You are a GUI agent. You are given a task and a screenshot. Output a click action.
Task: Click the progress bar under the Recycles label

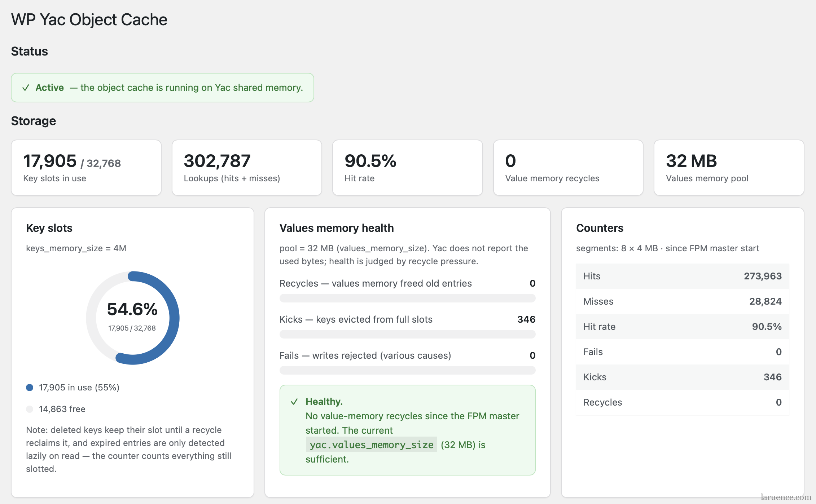tap(407, 298)
